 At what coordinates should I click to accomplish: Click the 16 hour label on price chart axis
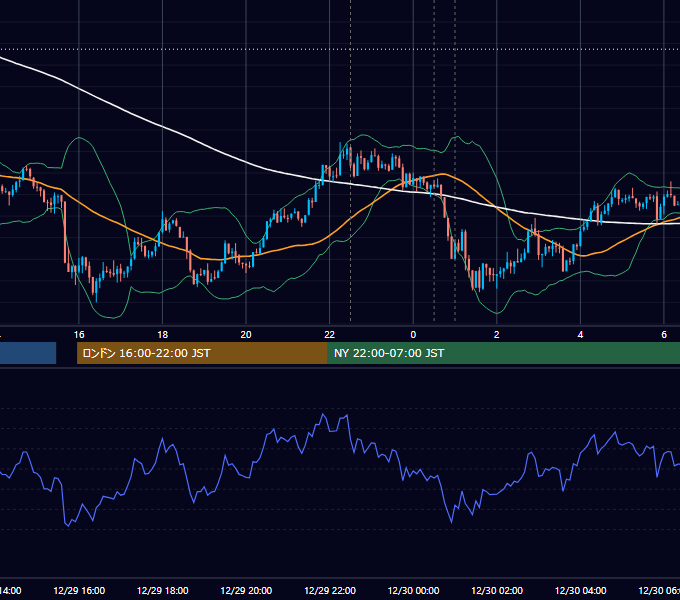coord(79,335)
